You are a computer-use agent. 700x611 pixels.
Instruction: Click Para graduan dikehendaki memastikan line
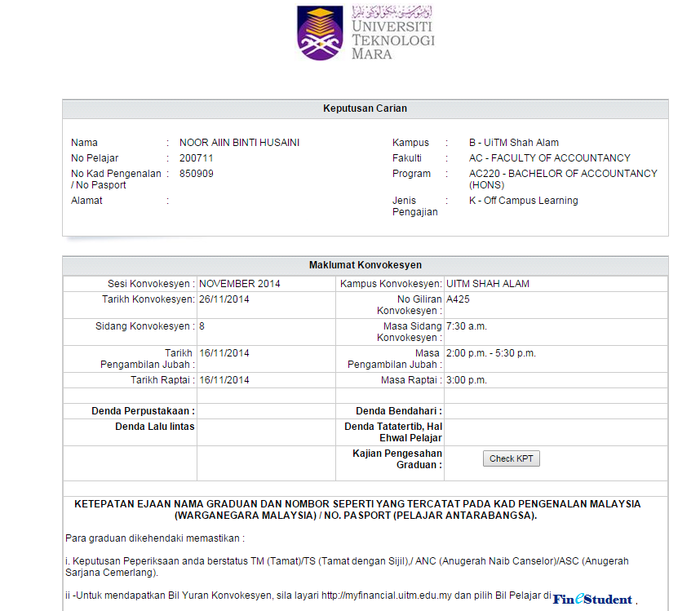coord(155,538)
